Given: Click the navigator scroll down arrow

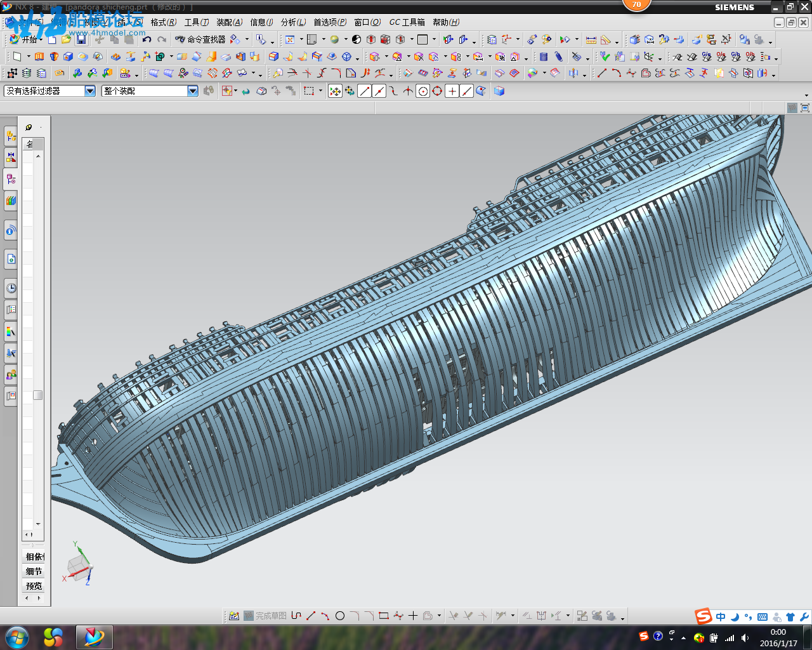Looking at the screenshot, I should tap(38, 524).
